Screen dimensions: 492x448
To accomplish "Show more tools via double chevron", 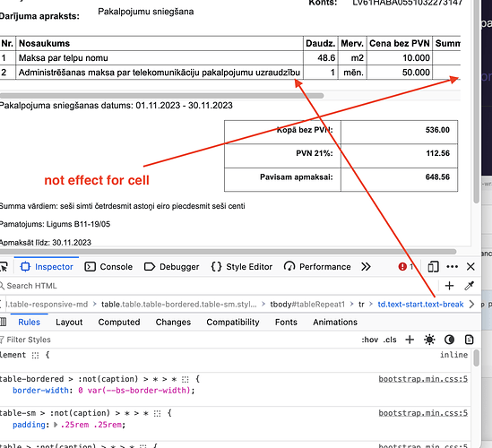I will point(366,267).
